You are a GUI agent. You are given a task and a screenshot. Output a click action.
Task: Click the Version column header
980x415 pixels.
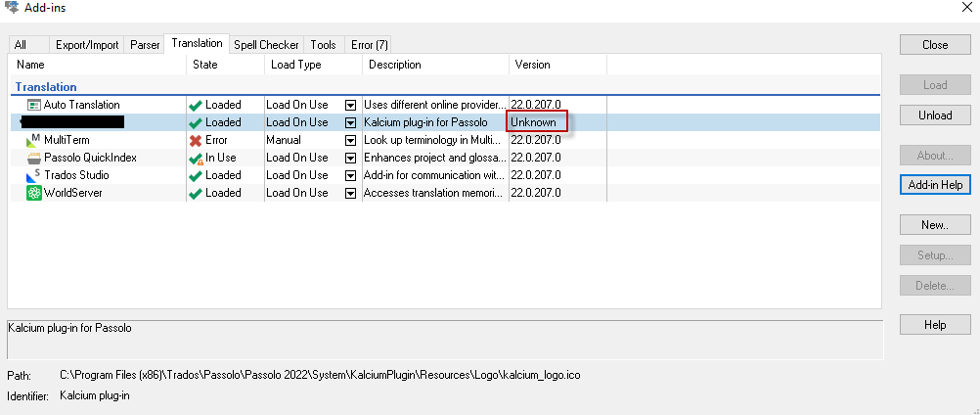click(x=557, y=65)
